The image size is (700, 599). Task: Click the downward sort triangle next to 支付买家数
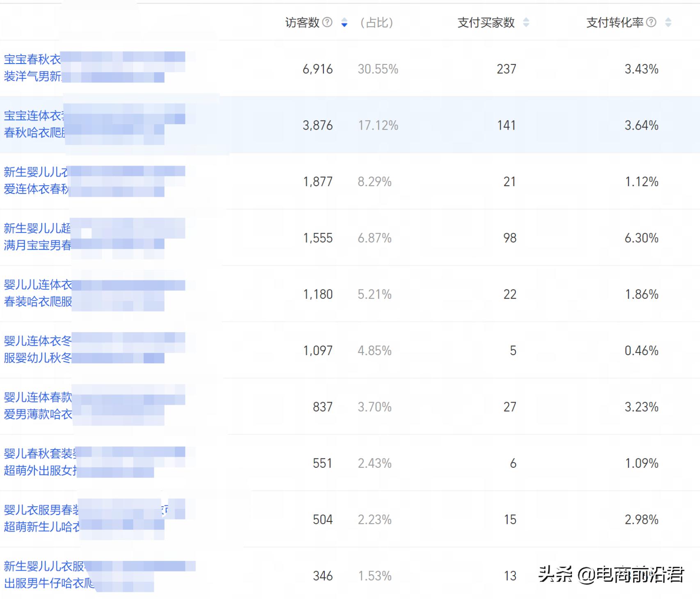(x=525, y=25)
